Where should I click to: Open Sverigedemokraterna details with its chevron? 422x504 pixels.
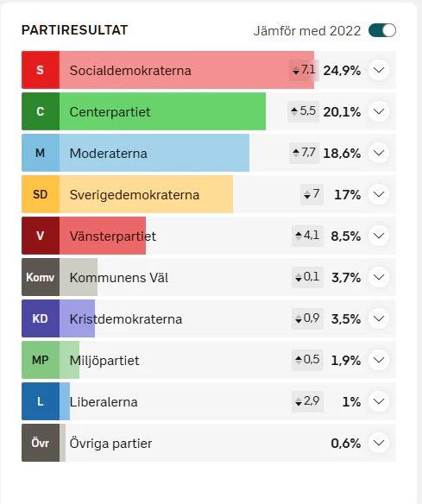click(379, 194)
